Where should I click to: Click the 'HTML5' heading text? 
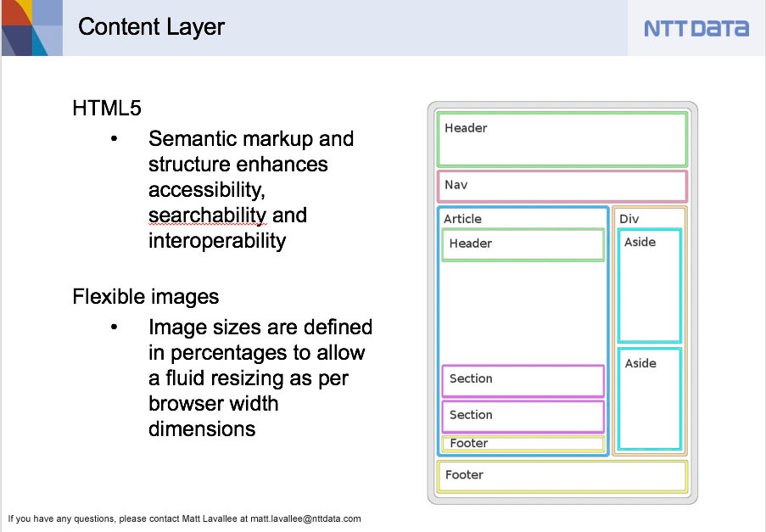(106, 109)
